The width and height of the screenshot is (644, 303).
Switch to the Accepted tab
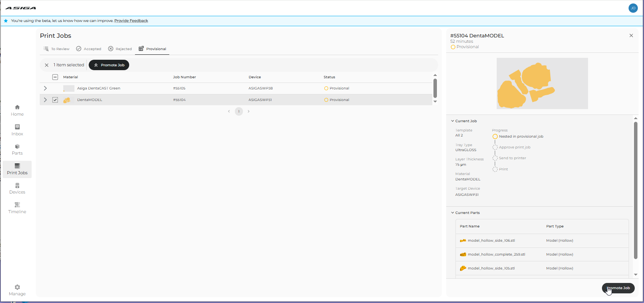(89, 49)
